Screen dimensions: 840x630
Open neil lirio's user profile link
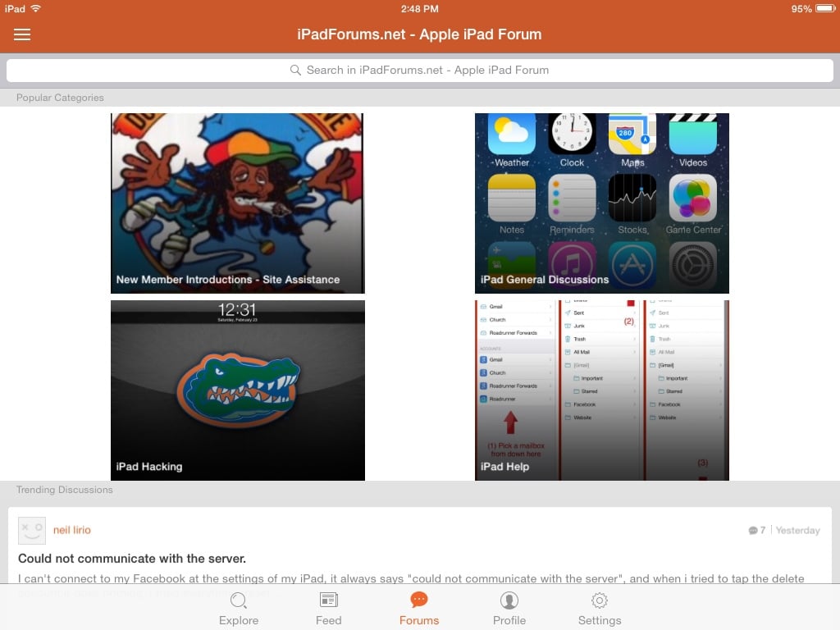tap(72, 530)
